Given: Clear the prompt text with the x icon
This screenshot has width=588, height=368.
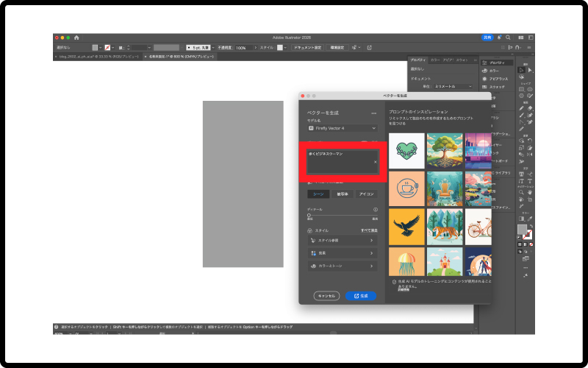Looking at the screenshot, I should 375,162.
